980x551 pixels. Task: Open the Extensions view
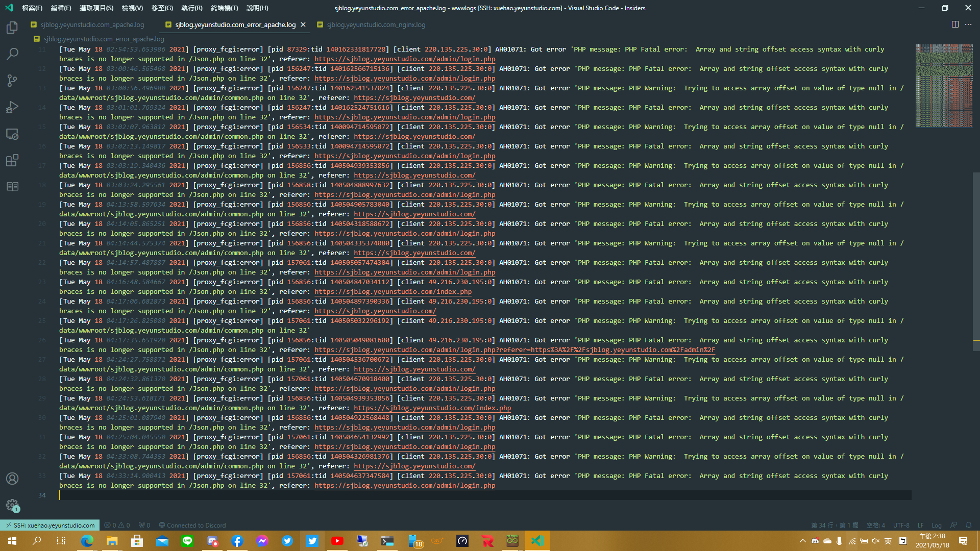12,161
